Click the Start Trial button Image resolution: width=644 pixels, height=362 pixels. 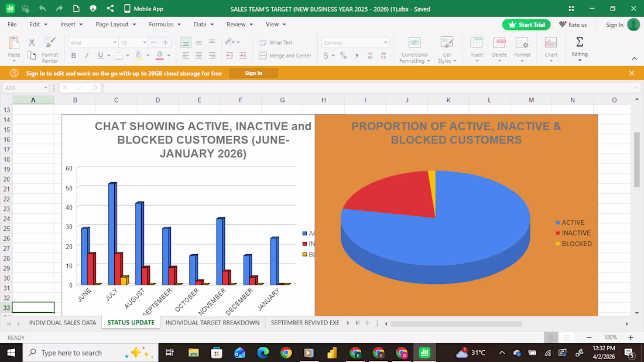pyautogui.click(x=526, y=25)
